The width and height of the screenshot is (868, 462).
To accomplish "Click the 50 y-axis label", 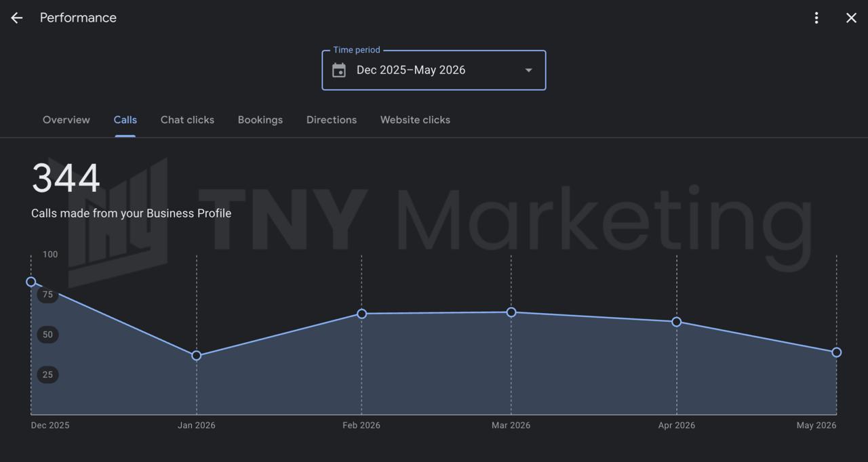I will [x=47, y=335].
